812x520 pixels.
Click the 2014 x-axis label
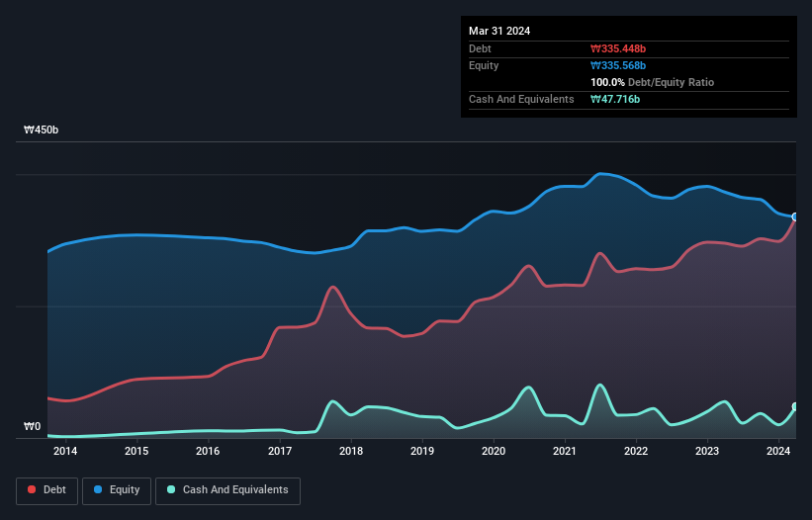(x=65, y=451)
